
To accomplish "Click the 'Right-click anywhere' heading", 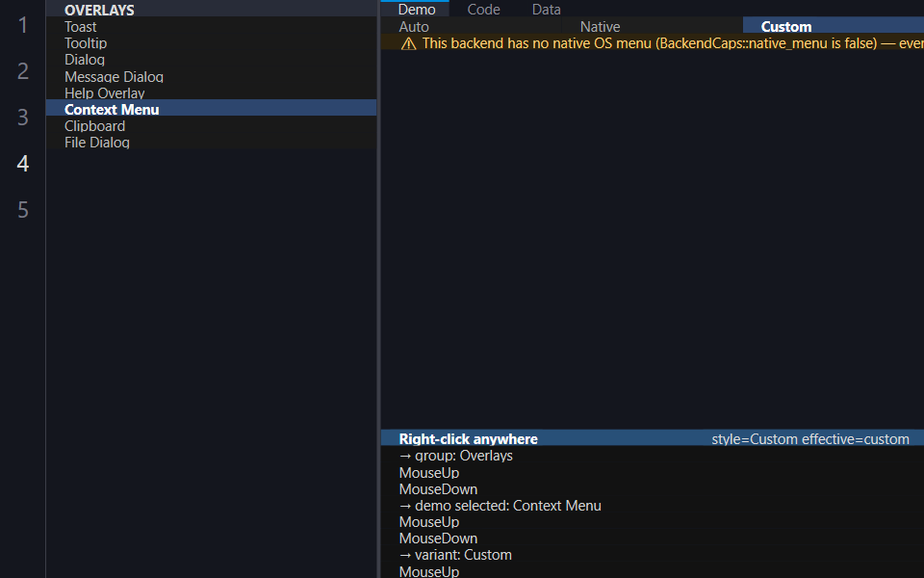I will [468, 439].
